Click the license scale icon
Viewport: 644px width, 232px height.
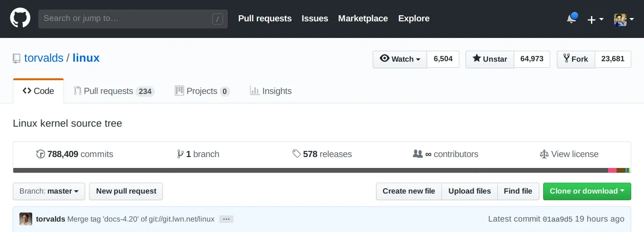tap(544, 154)
